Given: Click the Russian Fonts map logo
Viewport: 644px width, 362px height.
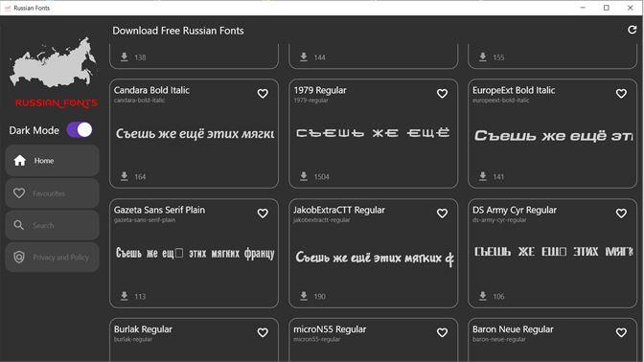Looking at the screenshot, I should coord(54,62).
